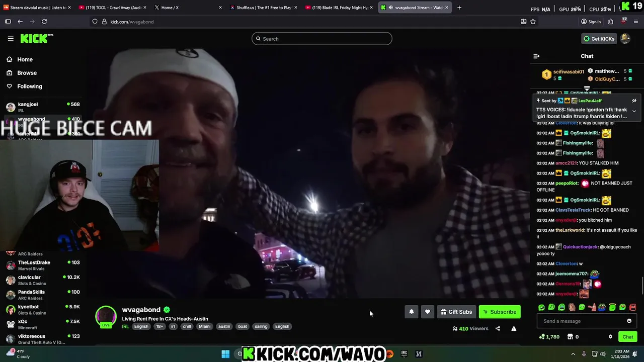
Task: Open the Windows Start menu
Action: (x=225, y=354)
